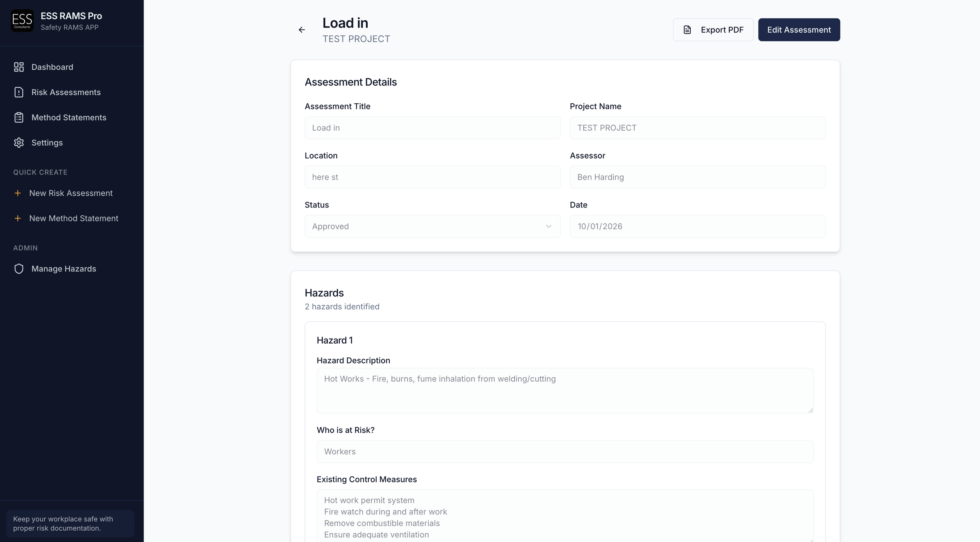Click the Manage Hazards shield icon
Viewport: 980px width, 542px height.
19,269
